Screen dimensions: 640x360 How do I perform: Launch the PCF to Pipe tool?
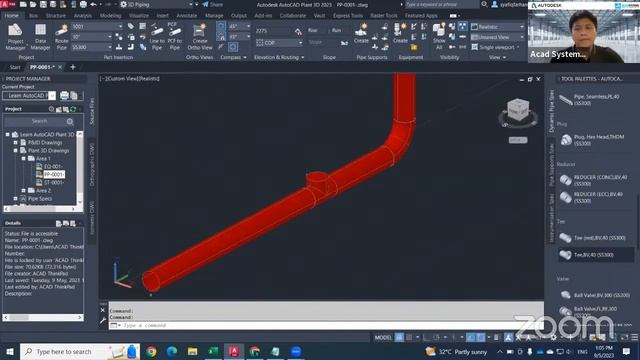tap(174, 37)
